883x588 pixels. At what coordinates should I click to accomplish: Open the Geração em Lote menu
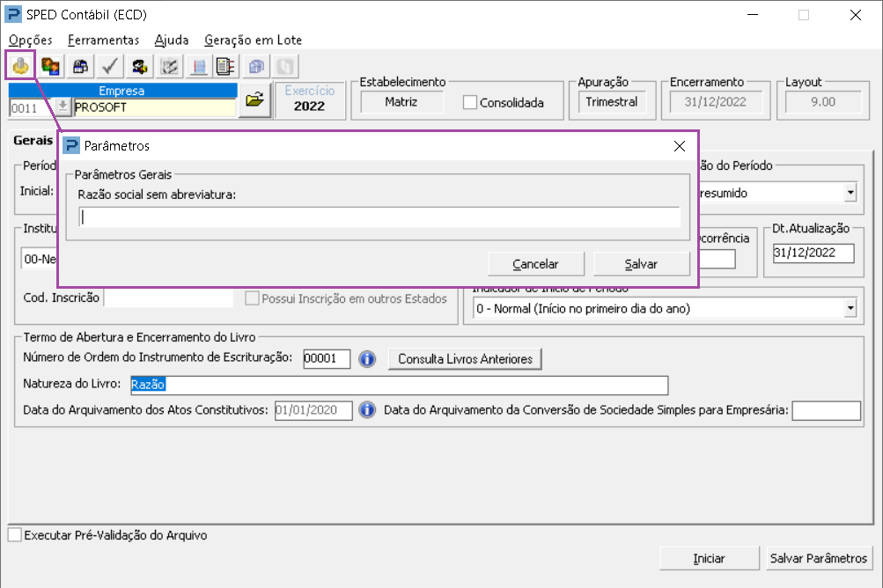253,40
